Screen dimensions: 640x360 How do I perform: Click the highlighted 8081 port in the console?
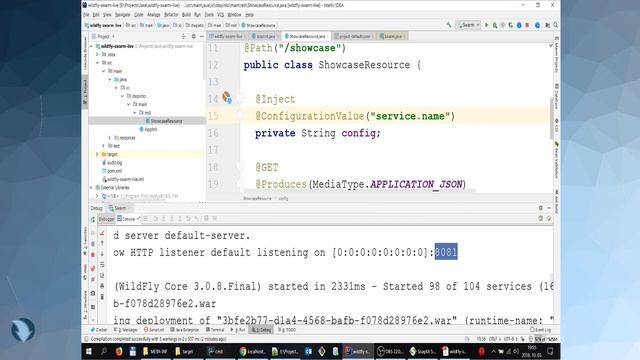(x=446, y=252)
